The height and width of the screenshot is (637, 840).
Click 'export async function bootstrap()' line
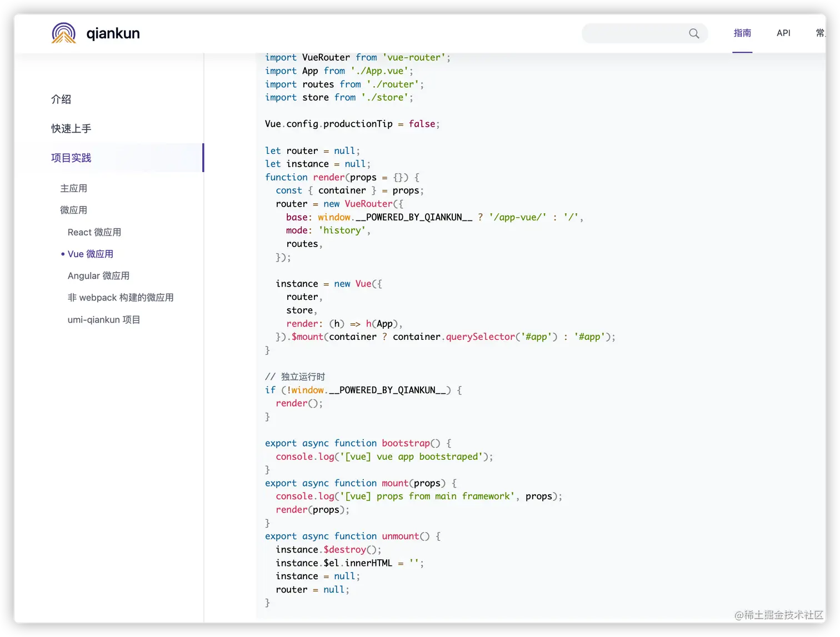(x=358, y=443)
